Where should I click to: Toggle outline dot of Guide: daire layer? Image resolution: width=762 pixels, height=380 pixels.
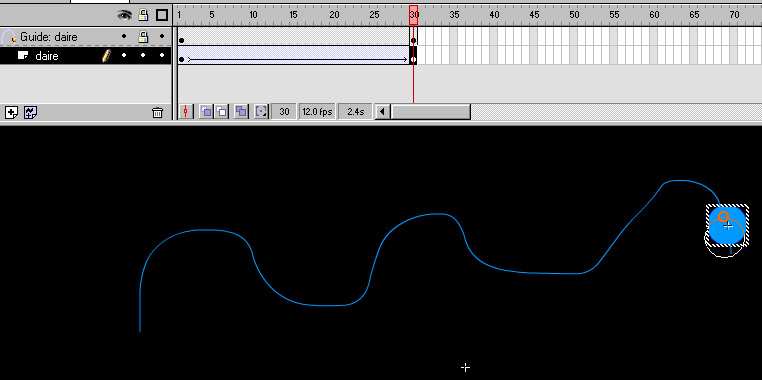(162, 36)
